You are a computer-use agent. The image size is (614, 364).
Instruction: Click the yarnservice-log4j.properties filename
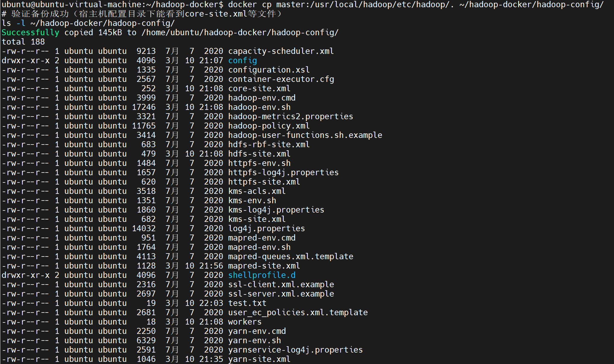[295, 350]
